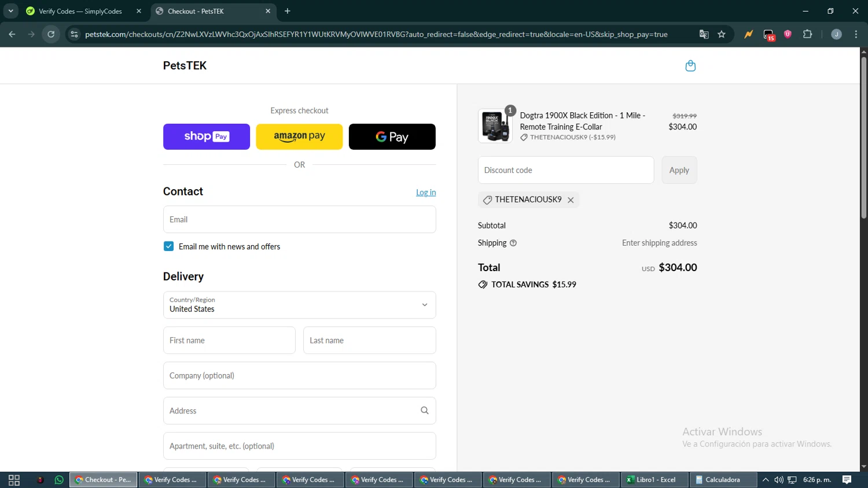The width and height of the screenshot is (868, 488).
Task: Click the Last name field
Action: click(369, 341)
